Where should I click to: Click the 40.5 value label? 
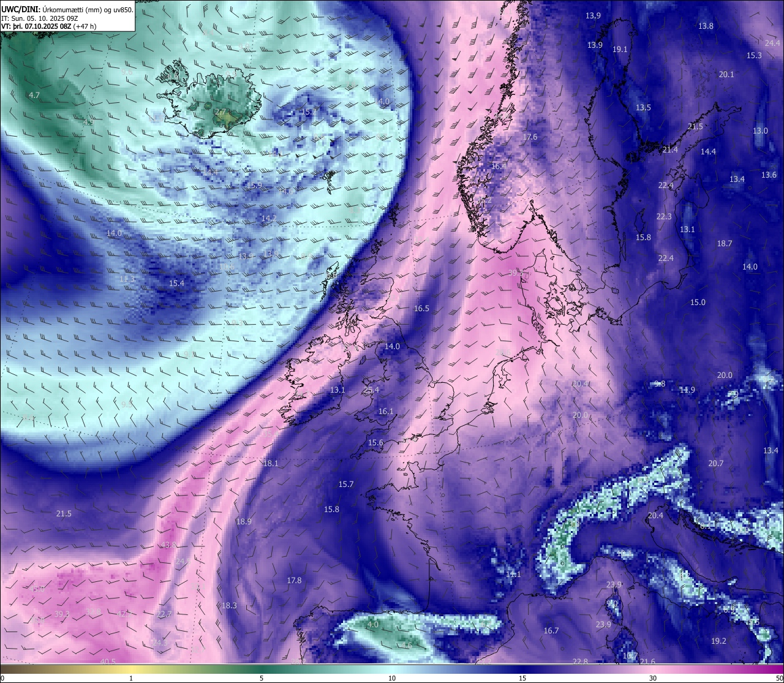[108, 662]
